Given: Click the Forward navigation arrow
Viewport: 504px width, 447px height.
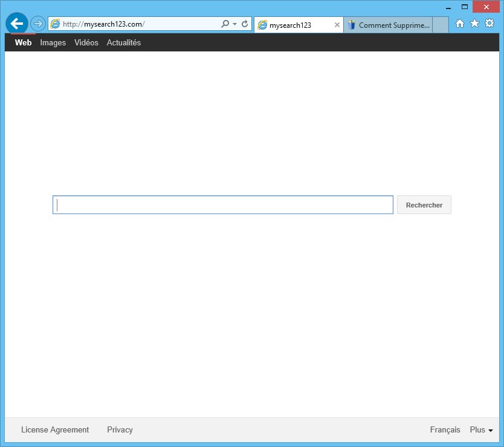Looking at the screenshot, I should click(37, 24).
